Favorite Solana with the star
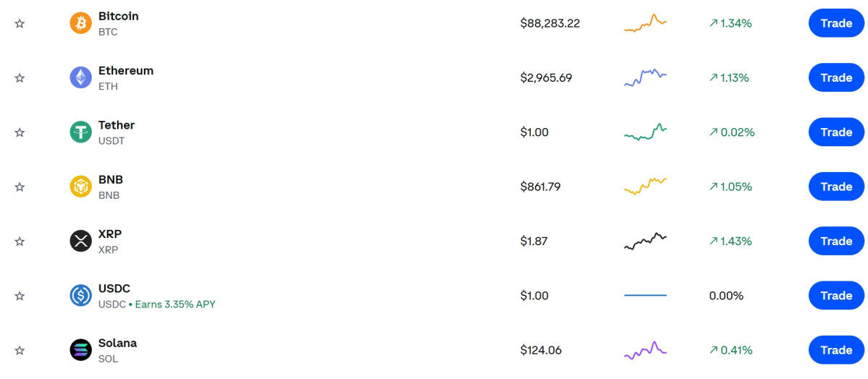The height and width of the screenshot is (379, 868). 20,350
